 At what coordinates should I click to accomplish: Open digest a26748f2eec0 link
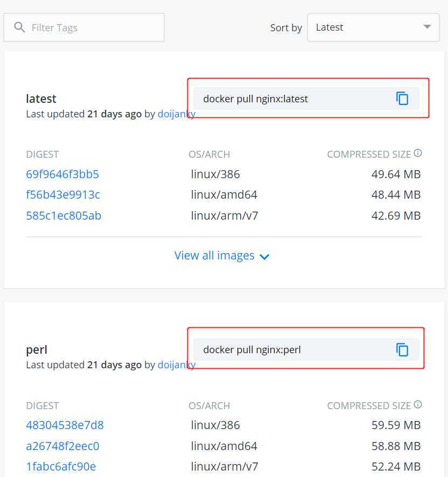pyautogui.click(x=62, y=446)
